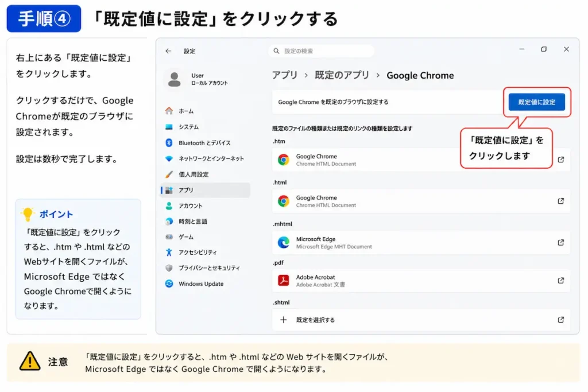Viewport: 588px width, 392px height.
Task: Open external-link icon in Adobe Acrobat row
Action: (x=560, y=280)
